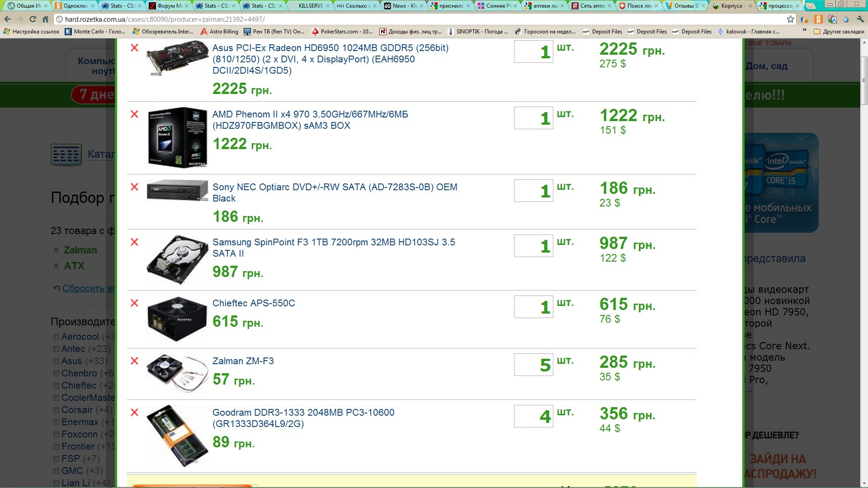Open the 'Другие закладки' bookmarks folder
The image size is (868, 488).
tap(839, 32)
